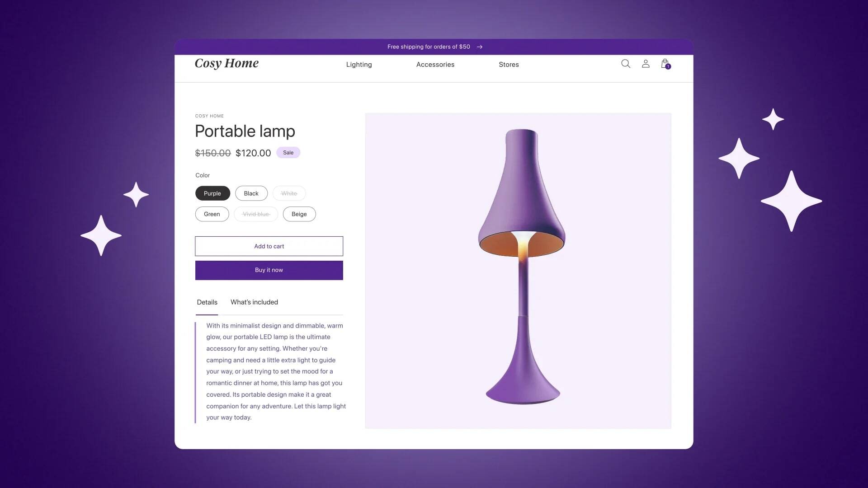
Task: Click the Buy it now button
Action: tap(269, 270)
